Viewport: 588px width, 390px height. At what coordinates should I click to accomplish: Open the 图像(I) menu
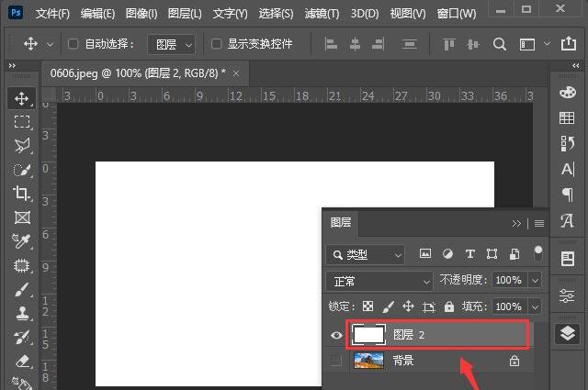[141, 14]
